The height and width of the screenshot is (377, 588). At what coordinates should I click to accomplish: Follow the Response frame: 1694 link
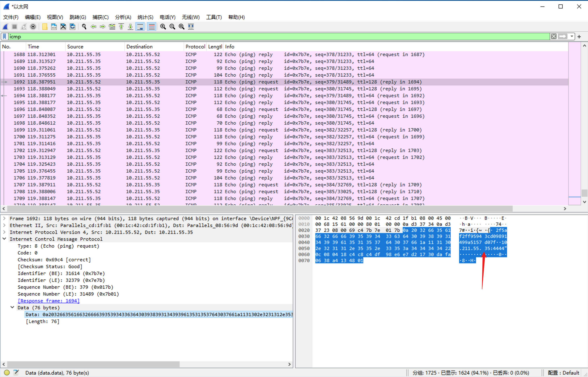click(48, 301)
